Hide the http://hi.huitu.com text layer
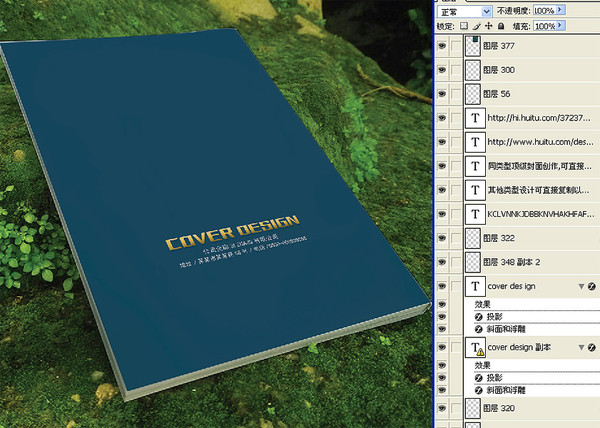The height and width of the screenshot is (428, 600). pos(442,118)
